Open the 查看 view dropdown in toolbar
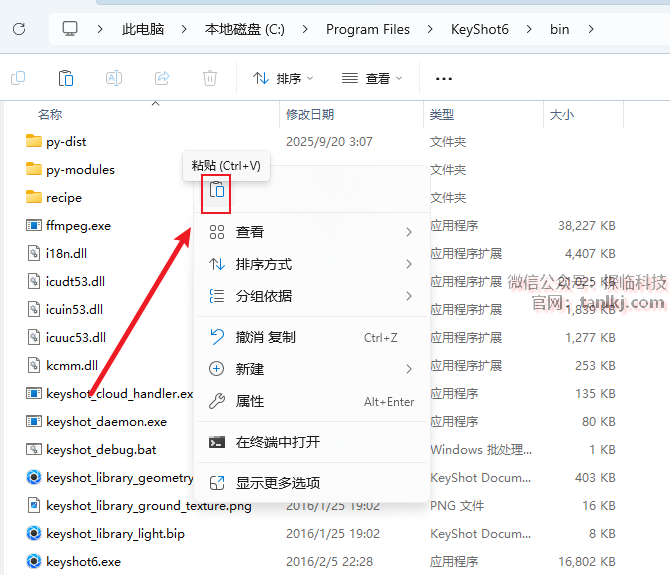This screenshot has height=577, width=670. click(x=372, y=79)
